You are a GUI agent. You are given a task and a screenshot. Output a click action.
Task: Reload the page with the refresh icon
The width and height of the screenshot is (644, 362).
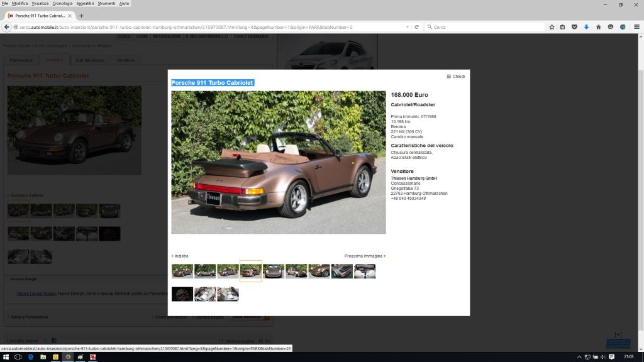[x=416, y=27]
